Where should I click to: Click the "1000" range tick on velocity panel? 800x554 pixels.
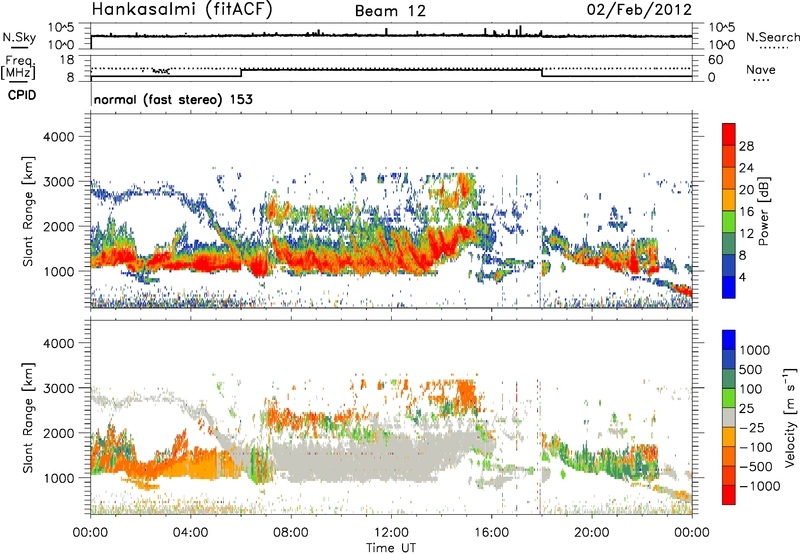[58, 478]
